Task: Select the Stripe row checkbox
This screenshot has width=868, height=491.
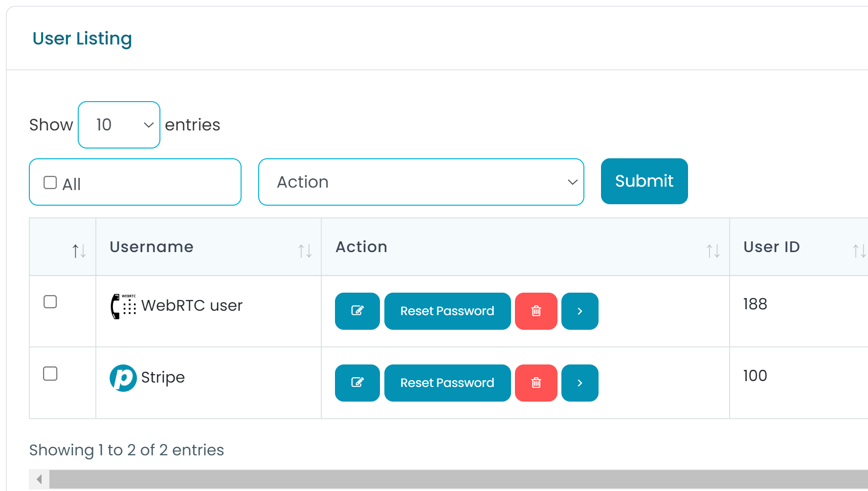Action: pyautogui.click(x=50, y=374)
